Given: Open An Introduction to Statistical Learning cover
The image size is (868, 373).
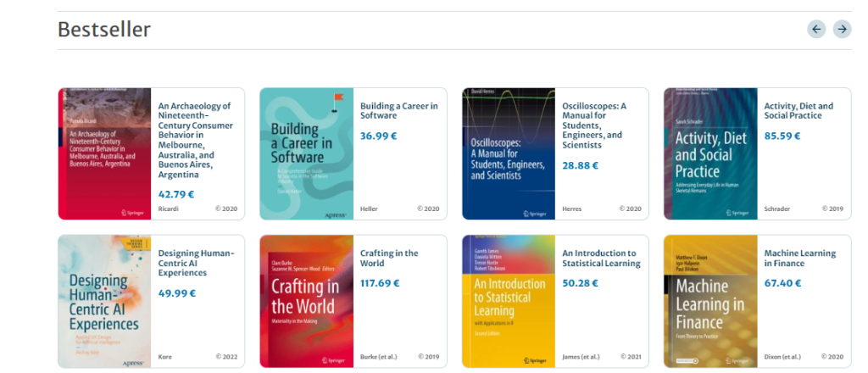Looking at the screenshot, I should [509, 301].
